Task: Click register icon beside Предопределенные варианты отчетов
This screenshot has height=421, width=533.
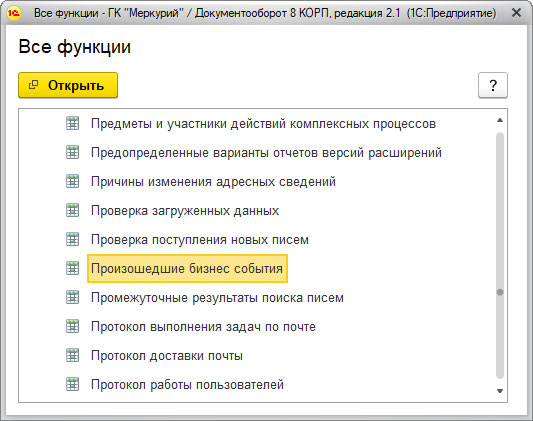Action: (72, 152)
